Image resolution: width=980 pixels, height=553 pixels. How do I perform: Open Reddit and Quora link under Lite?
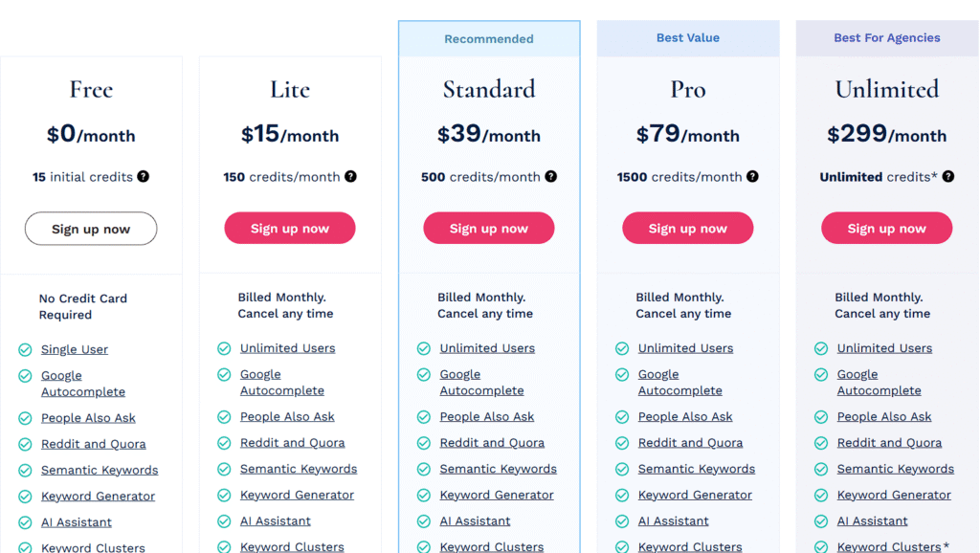click(292, 443)
